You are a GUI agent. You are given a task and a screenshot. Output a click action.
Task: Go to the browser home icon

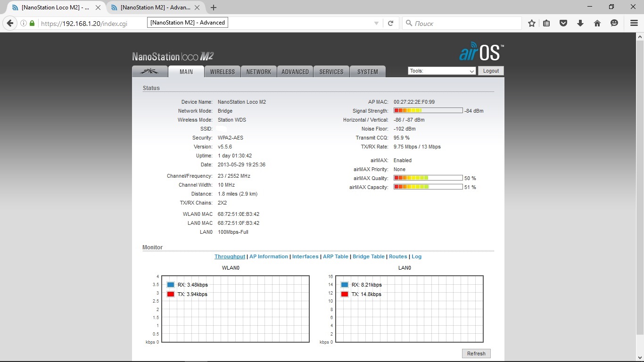597,23
